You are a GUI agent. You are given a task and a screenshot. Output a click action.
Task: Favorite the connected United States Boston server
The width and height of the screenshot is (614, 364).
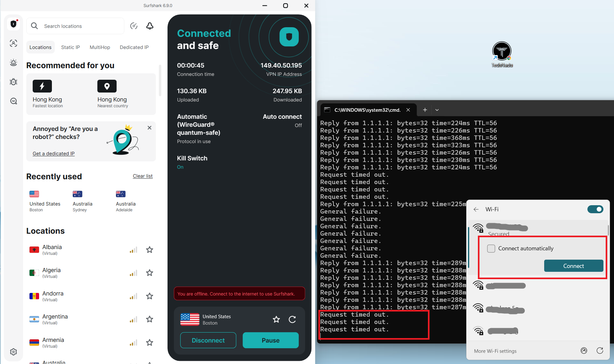pos(276,319)
